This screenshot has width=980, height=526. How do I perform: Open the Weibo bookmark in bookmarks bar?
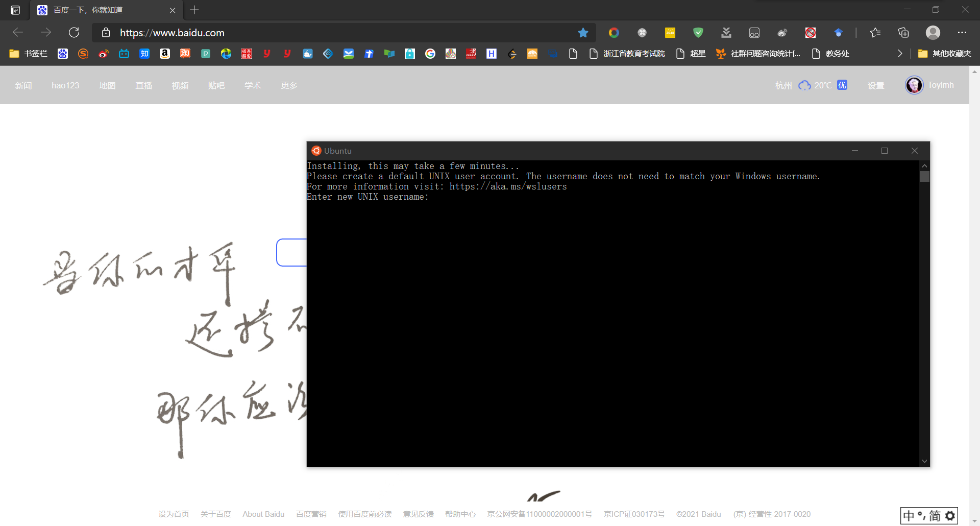pyautogui.click(x=104, y=54)
